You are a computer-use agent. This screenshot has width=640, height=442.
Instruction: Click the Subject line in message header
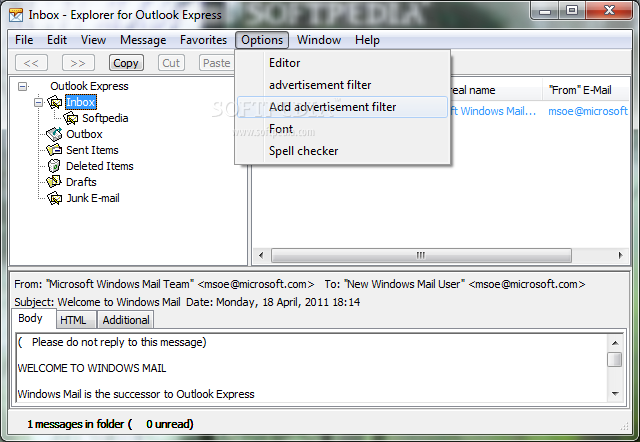pyautogui.click(x=97, y=302)
